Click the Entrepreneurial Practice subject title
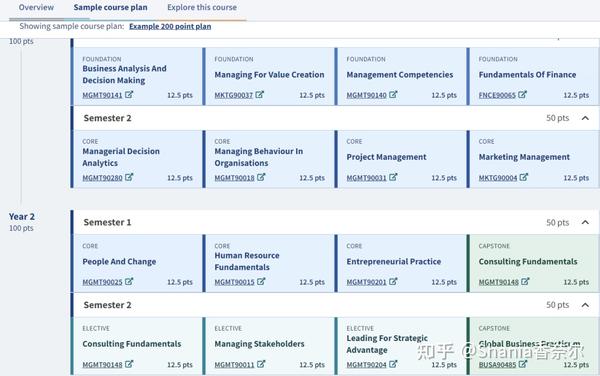This screenshot has height=376, width=600. pos(393,262)
